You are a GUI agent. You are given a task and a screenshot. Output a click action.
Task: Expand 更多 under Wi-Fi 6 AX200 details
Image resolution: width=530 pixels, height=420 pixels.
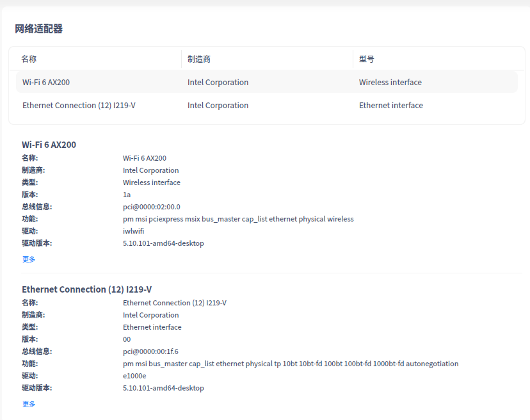(x=29, y=259)
